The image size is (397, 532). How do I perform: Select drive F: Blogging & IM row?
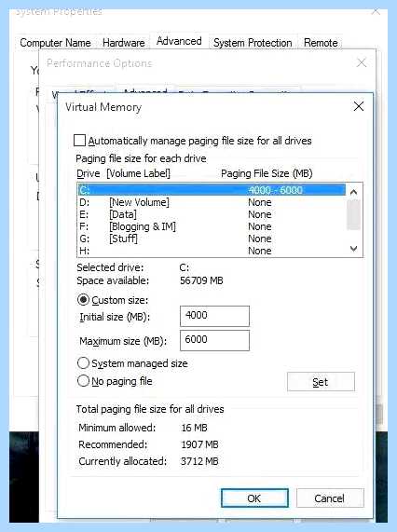tap(212, 226)
